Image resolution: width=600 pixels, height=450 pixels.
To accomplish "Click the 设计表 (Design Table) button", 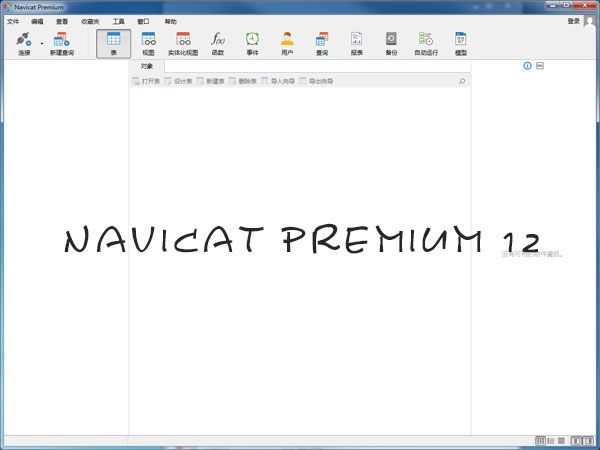I will tap(178, 81).
